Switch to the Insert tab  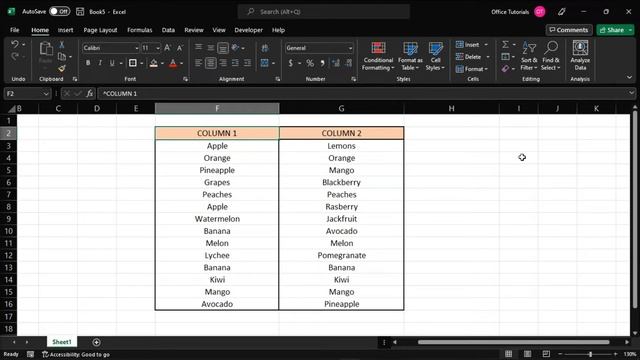(65, 30)
